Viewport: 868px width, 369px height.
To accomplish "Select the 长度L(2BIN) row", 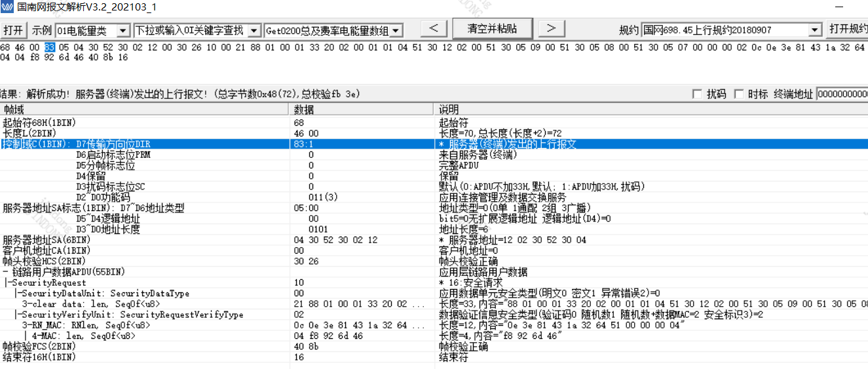I will 434,134.
